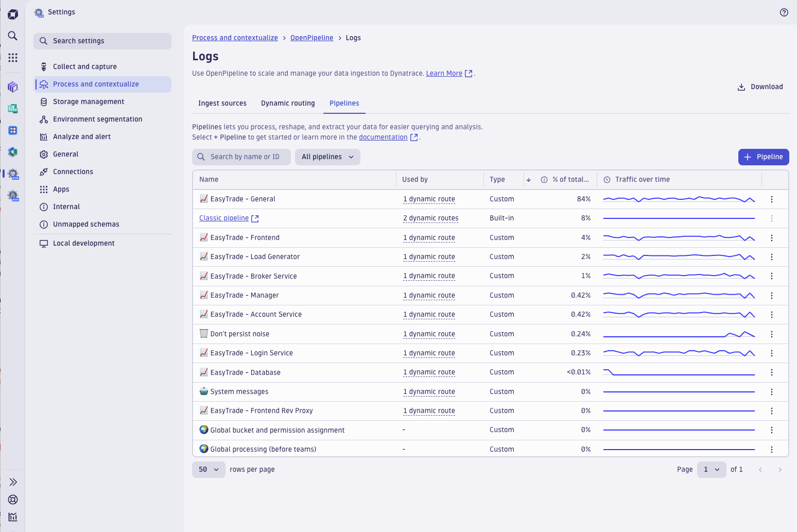797x532 pixels.
Task: Open the documentation link
Action: pyautogui.click(x=383, y=138)
